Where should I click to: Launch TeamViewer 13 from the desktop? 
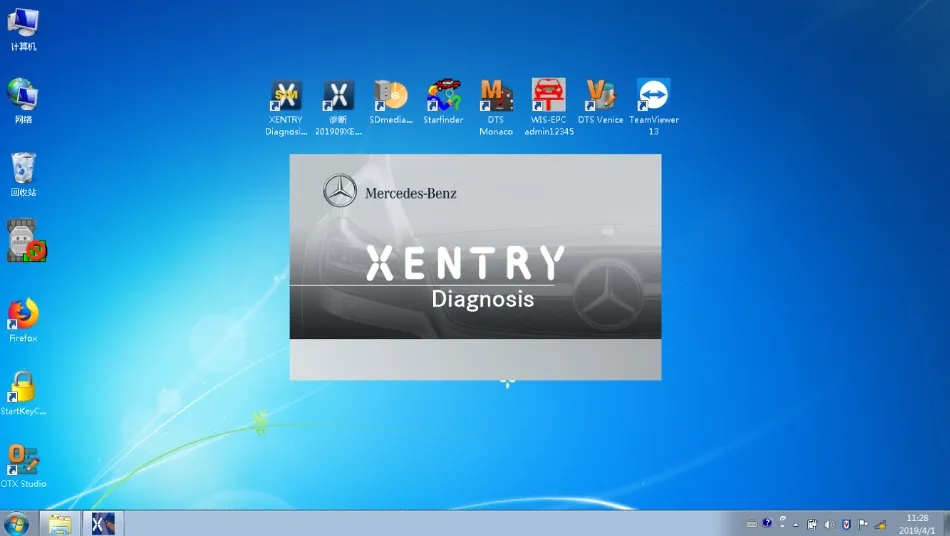tap(653, 97)
